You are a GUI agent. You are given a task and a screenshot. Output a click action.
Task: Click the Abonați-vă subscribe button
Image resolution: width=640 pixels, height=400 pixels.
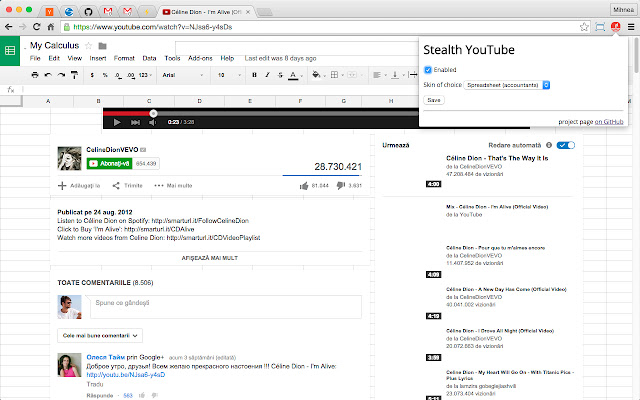click(x=109, y=164)
